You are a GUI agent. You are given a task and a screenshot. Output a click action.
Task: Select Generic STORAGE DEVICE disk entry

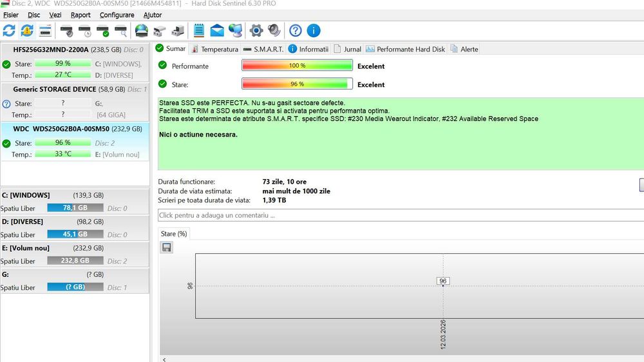[x=75, y=102]
